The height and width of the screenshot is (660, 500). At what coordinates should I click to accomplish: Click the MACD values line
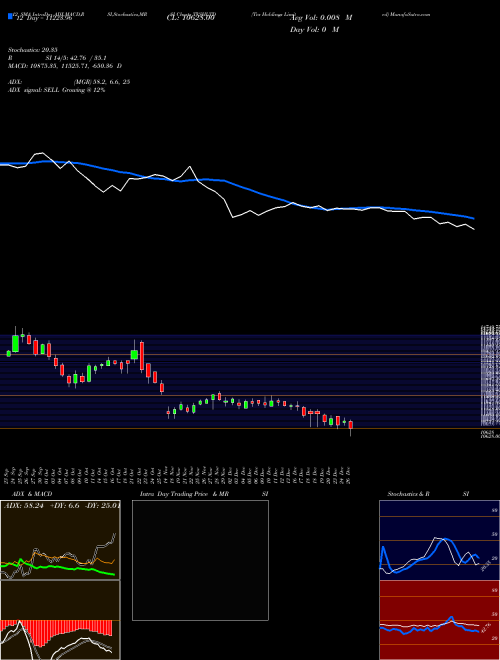(x=65, y=66)
